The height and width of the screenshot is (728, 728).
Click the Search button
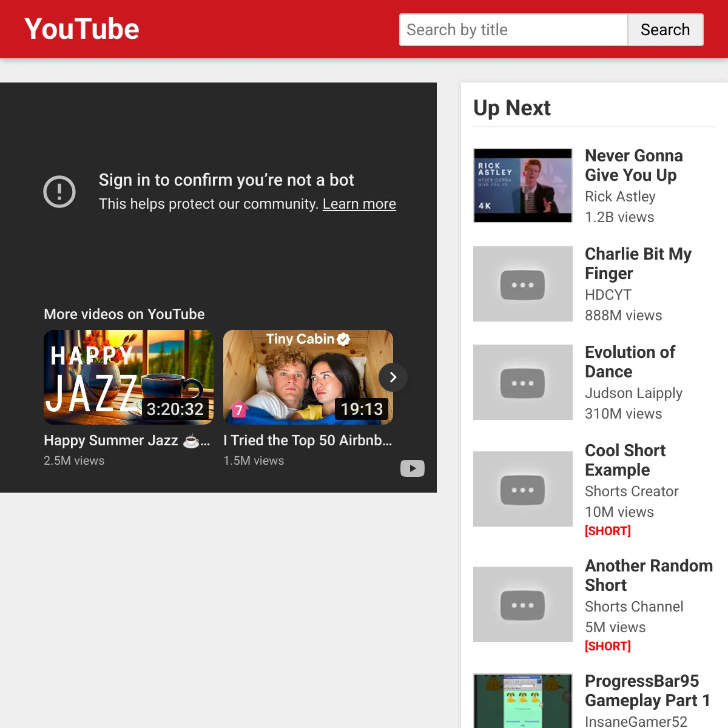click(666, 30)
